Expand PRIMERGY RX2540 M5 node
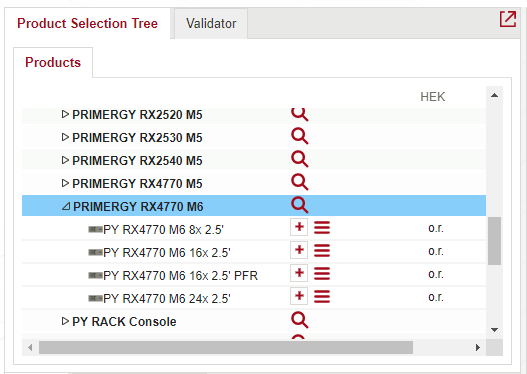Viewport: 527px width, 374px height. click(66, 160)
